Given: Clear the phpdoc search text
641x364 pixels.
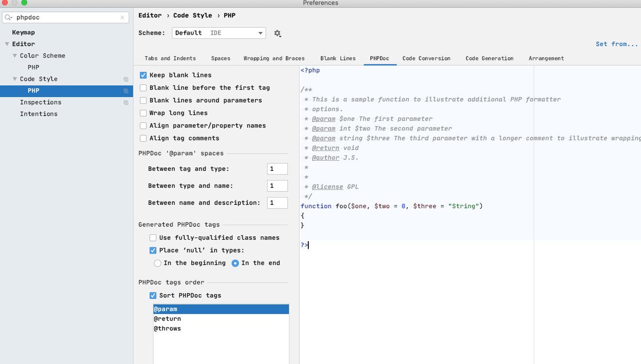Looking at the screenshot, I should tap(122, 18).
